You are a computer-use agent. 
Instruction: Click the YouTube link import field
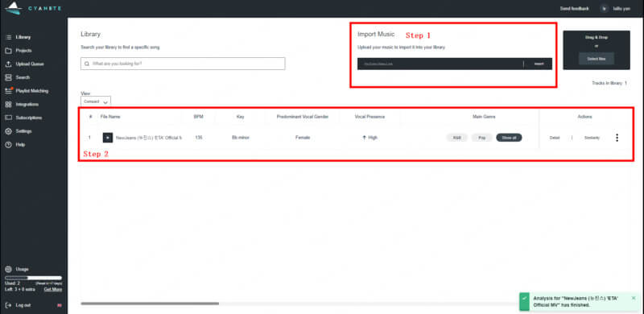tap(440, 64)
